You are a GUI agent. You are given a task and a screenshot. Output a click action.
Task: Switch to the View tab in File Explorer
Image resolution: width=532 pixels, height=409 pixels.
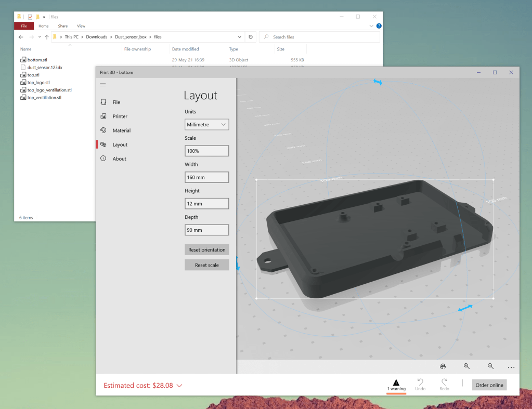81,25
